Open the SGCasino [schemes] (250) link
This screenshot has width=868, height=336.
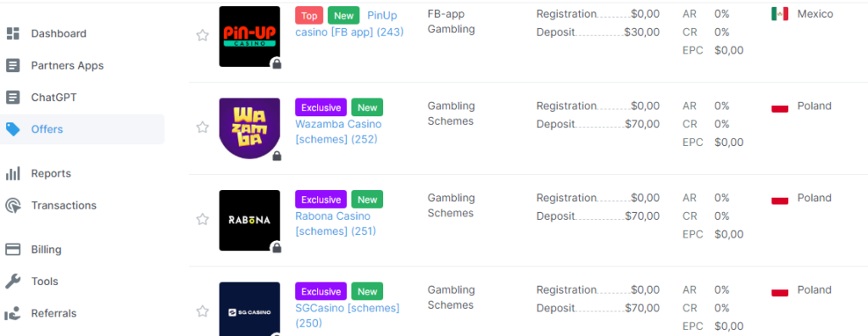(x=347, y=316)
